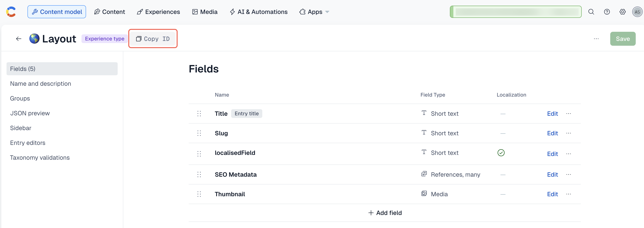644x228 pixels.
Task: Click the lightning icon next to AI & Automations
Action: tap(232, 12)
